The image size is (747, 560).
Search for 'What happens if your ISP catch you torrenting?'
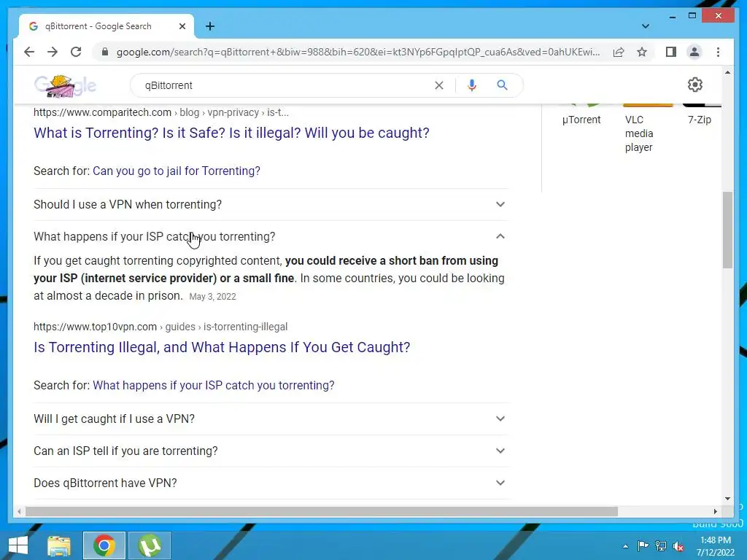click(x=214, y=385)
